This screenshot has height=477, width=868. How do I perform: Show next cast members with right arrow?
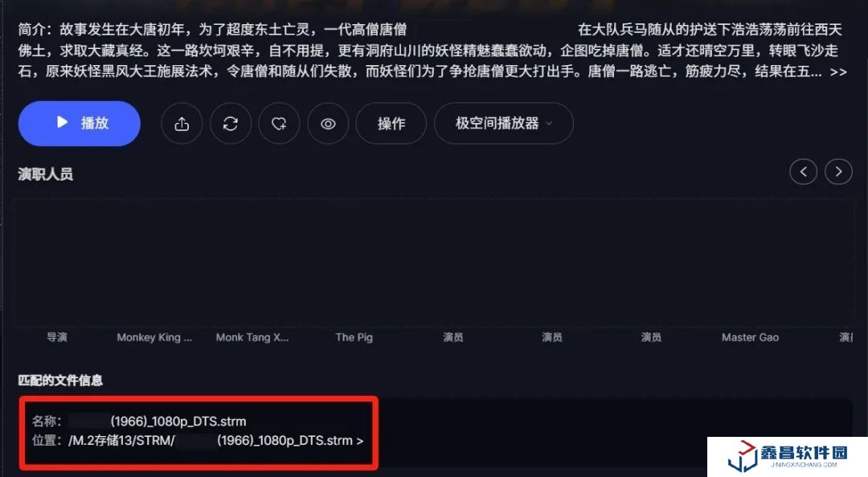click(x=838, y=172)
